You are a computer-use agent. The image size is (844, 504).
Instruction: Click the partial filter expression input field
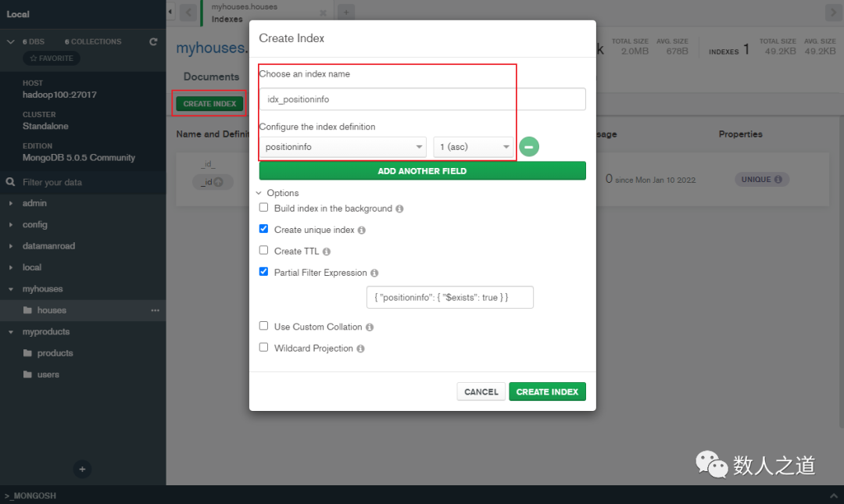(x=450, y=297)
